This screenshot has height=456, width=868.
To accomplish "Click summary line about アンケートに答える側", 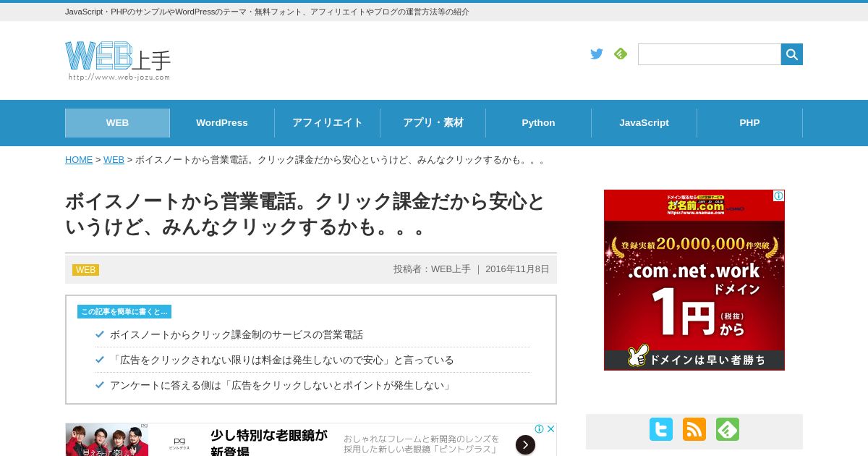I will click(282, 386).
